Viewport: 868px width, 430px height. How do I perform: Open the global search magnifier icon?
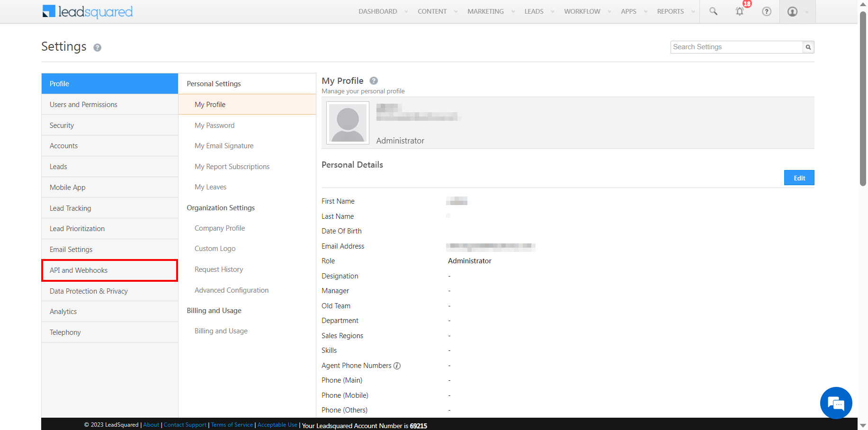click(713, 11)
